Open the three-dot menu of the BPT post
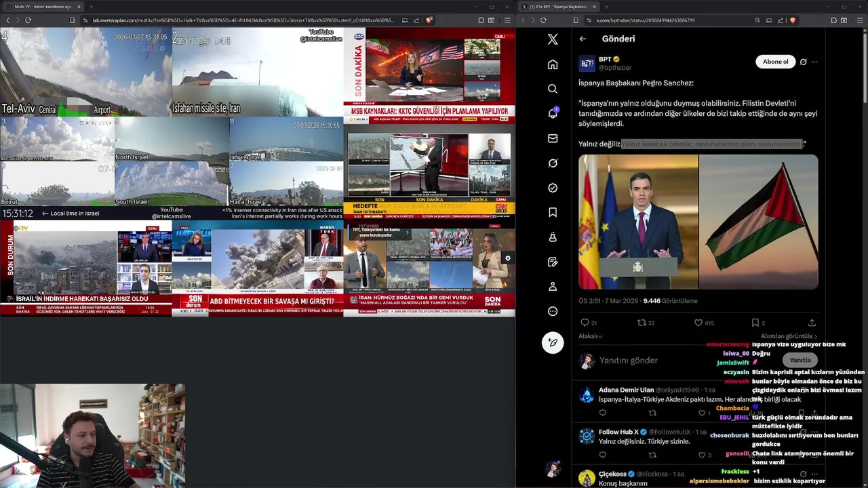This screenshot has height=488, width=868. point(814,62)
